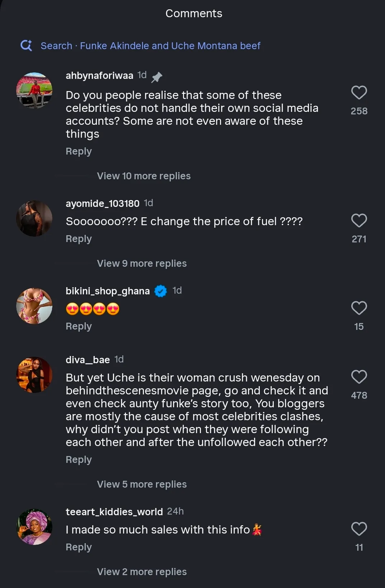
Task: Expand View 2 more replies
Action: (142, 572)
